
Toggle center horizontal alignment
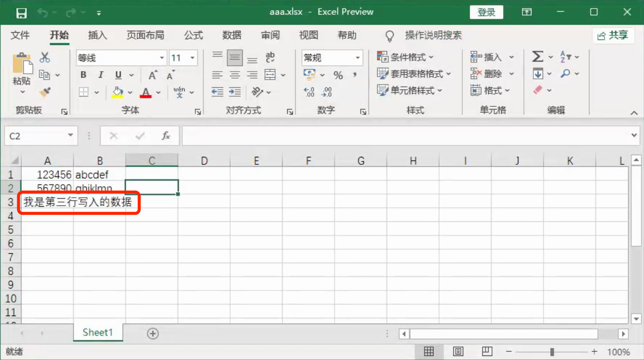tap(235, 75)
